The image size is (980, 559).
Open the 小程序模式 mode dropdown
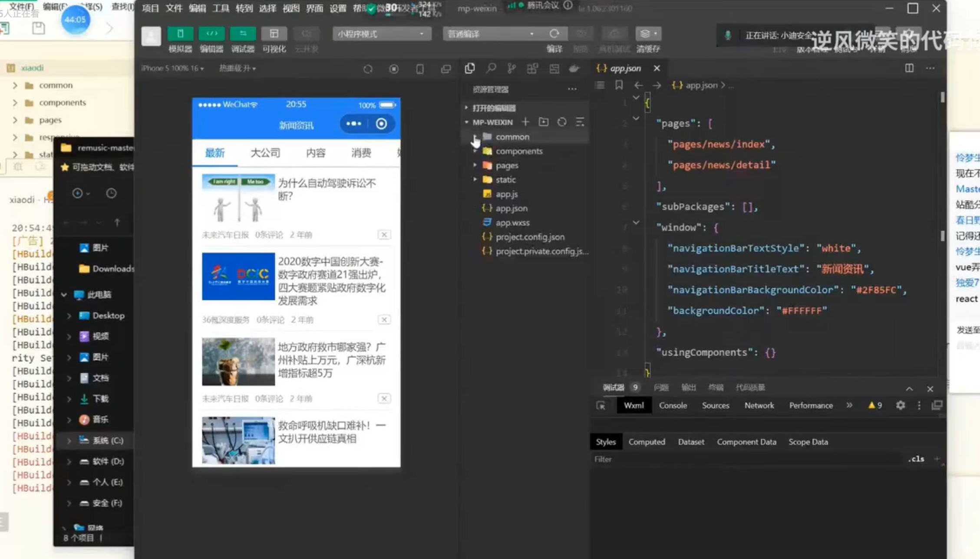point(382,34)
